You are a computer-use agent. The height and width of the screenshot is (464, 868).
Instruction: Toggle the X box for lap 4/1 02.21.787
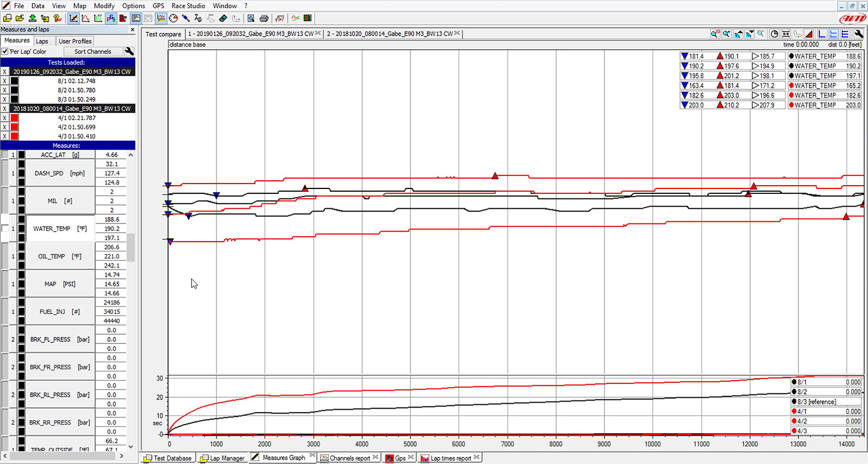[4, 118]
